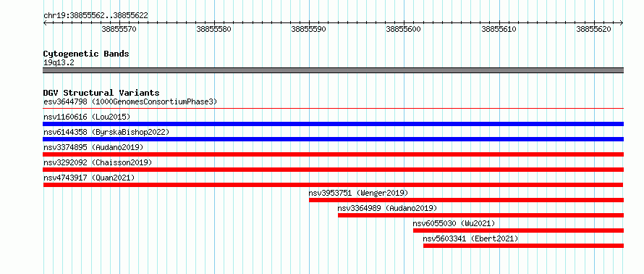Select the nsv3364989 (Audano2019) red bar
This screenshot has height=274, width=644.
pos(480,215)
